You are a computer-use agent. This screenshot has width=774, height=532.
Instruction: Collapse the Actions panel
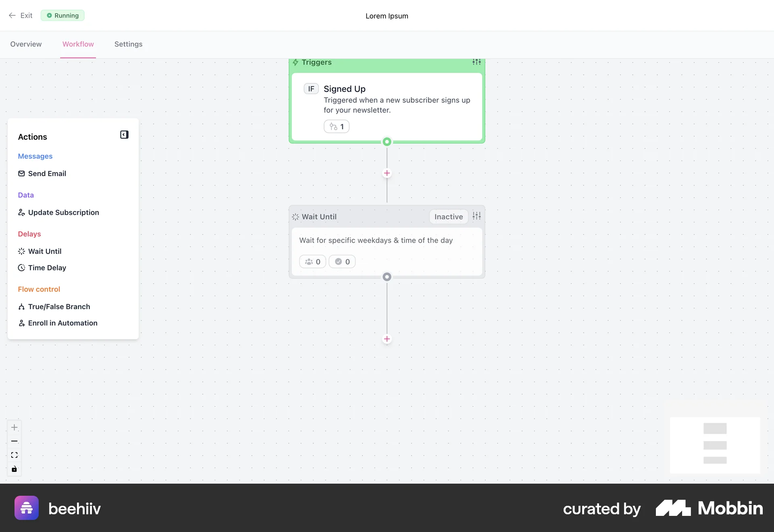[124, 134]
